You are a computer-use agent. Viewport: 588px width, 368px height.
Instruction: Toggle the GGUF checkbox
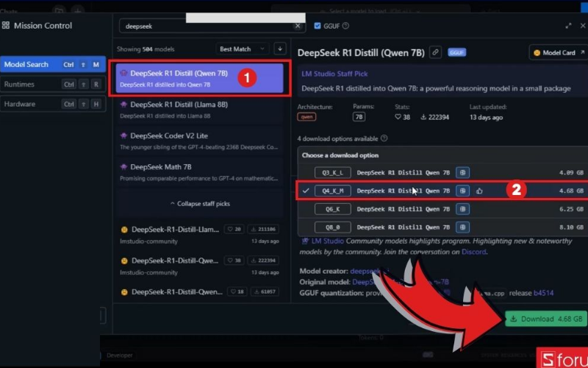coord(318,26)
